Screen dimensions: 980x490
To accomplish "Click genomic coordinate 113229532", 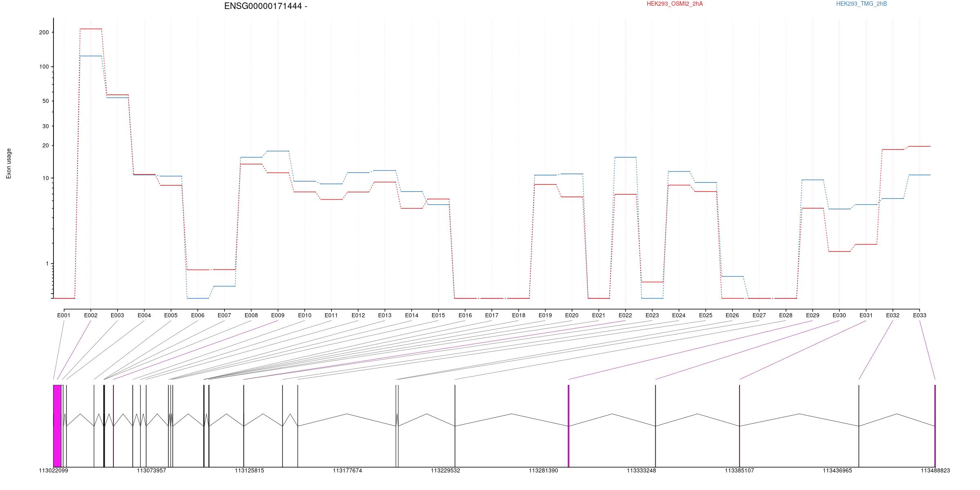I will point(445,470).
